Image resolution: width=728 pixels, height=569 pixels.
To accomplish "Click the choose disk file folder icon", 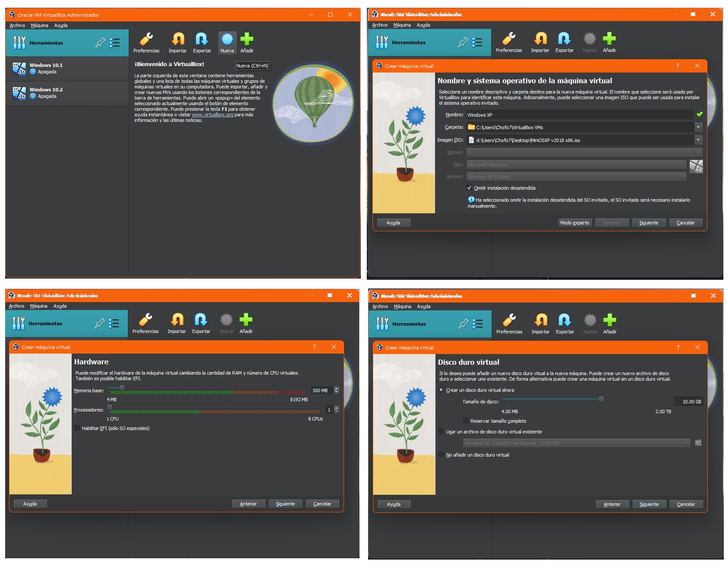I will coord(698,443).
